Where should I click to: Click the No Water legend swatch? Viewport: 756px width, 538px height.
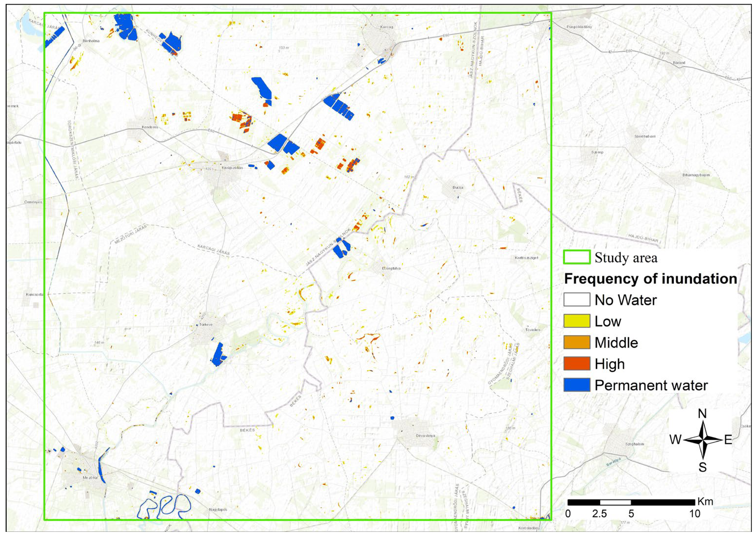[576, 300]
